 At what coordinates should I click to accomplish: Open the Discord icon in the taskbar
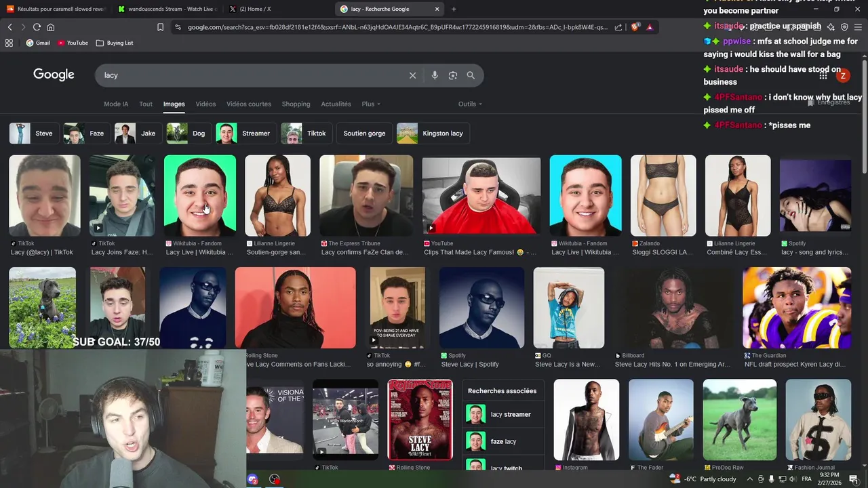253,479
